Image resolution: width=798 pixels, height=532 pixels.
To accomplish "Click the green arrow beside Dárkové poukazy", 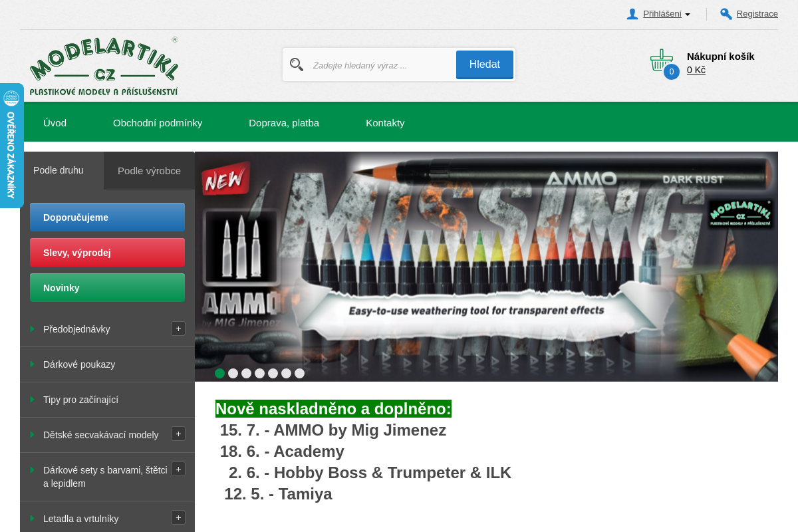I will [x=32, y=364].
